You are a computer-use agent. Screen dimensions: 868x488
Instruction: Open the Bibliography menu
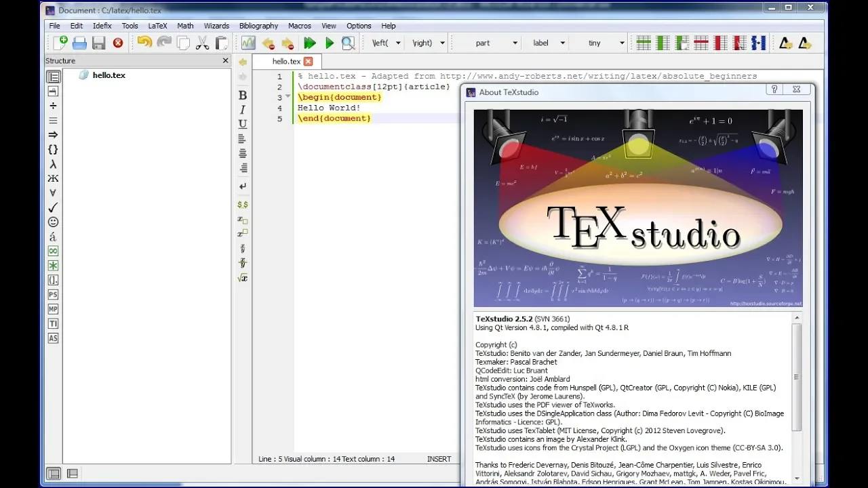[258, 26]
